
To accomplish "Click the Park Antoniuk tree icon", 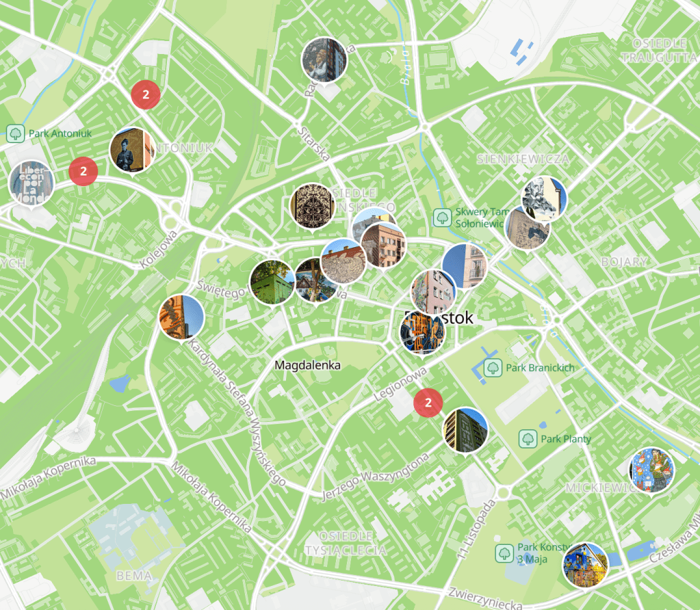I will tap(15, 134).
